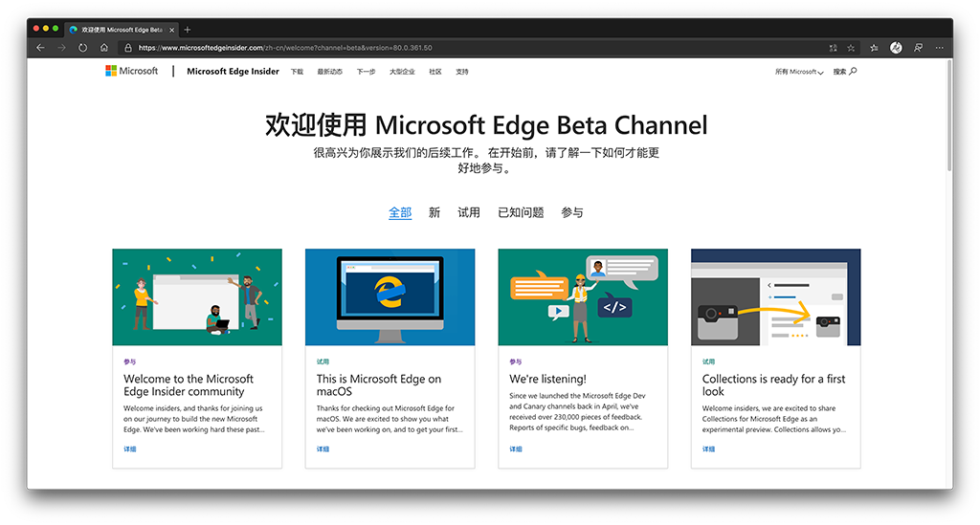Open the 大型企业 navigation item
Image resolution: width=980 pixels, height=525 pixels.
(x=402, y=72)
